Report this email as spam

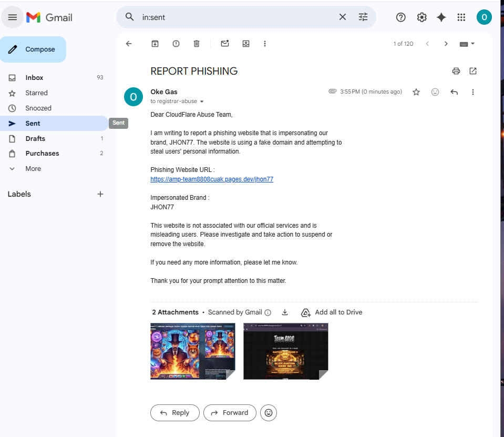(x=176, y=44)
